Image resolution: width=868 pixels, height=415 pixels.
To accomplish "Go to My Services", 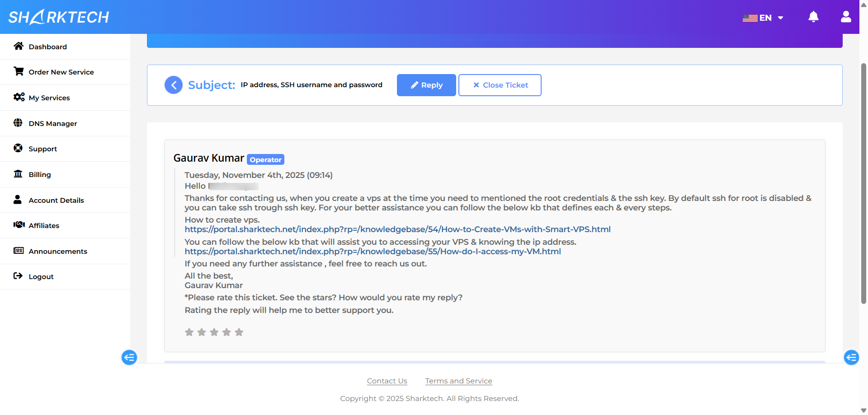I will 65,98.
